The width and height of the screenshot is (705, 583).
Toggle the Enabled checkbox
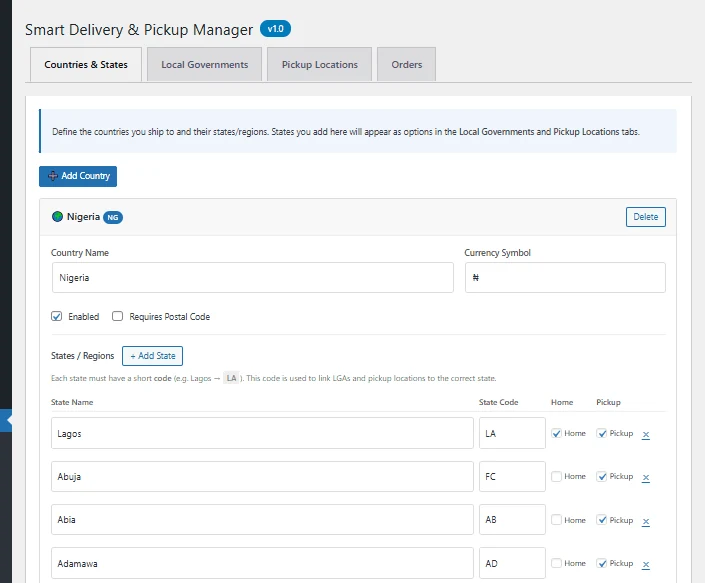point(57,316)
